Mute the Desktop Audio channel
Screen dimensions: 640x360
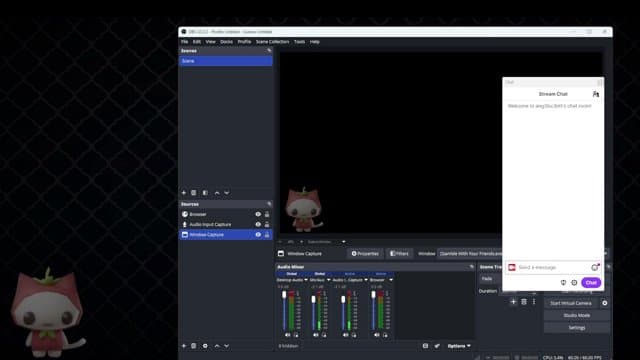coord(287,335)
